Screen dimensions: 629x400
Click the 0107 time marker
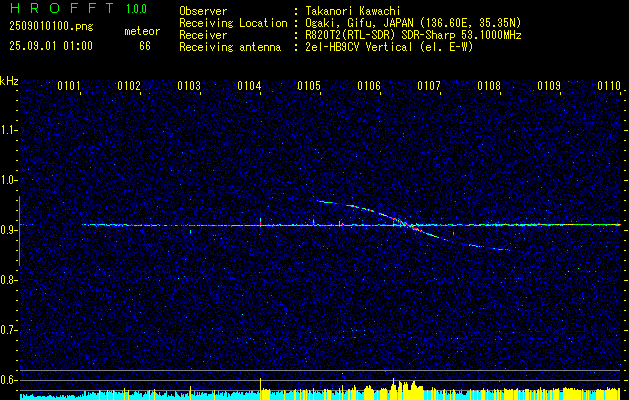click(x=428, y=86)
